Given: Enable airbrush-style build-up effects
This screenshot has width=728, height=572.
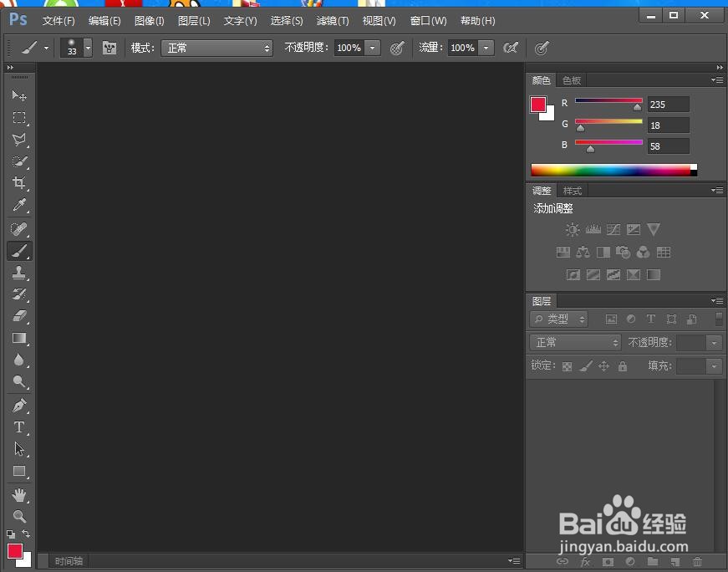Looking at the screenshot, I should click(x=511, y=48).
